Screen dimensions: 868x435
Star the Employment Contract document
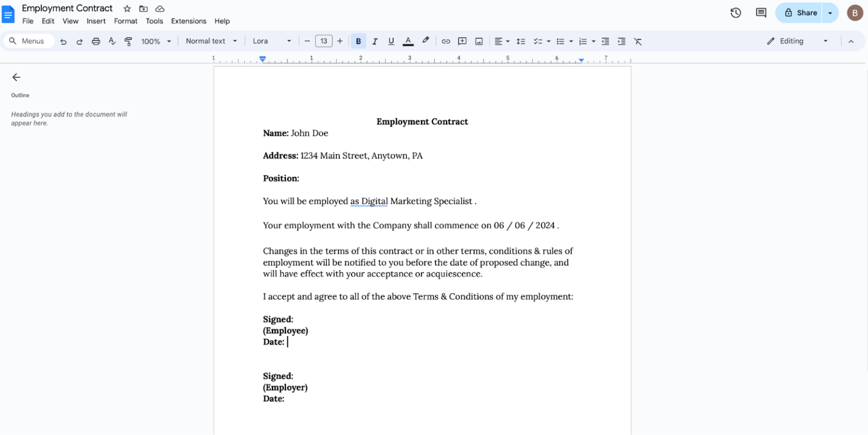pyautogui.click(x=127, y=8)
